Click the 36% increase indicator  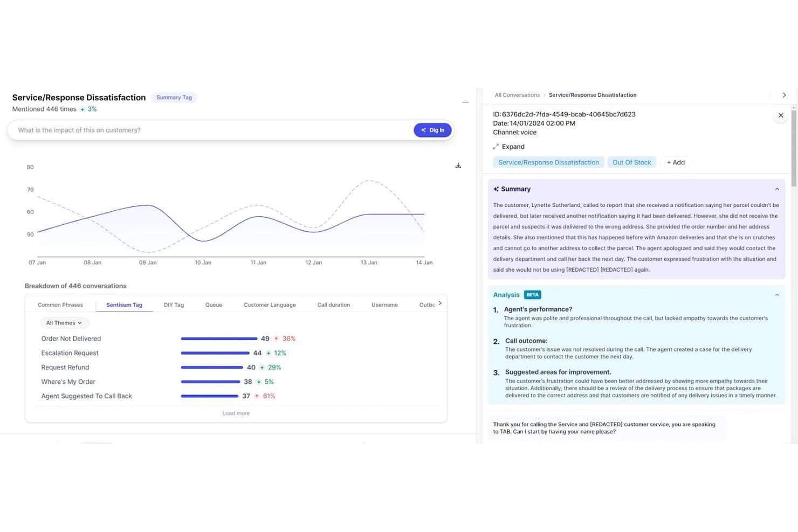click(285, 338)
